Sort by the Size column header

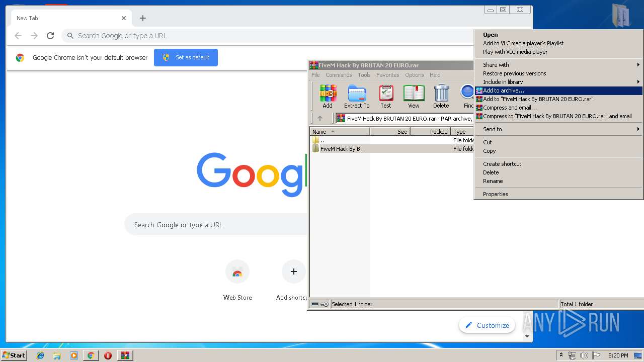click(390, 132)
